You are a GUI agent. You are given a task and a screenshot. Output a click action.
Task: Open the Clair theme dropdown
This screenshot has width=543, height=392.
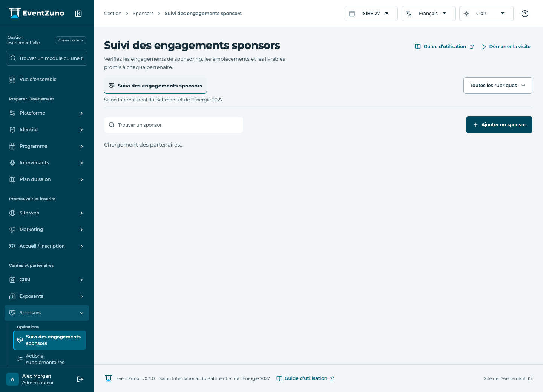(x=486, y=14)
